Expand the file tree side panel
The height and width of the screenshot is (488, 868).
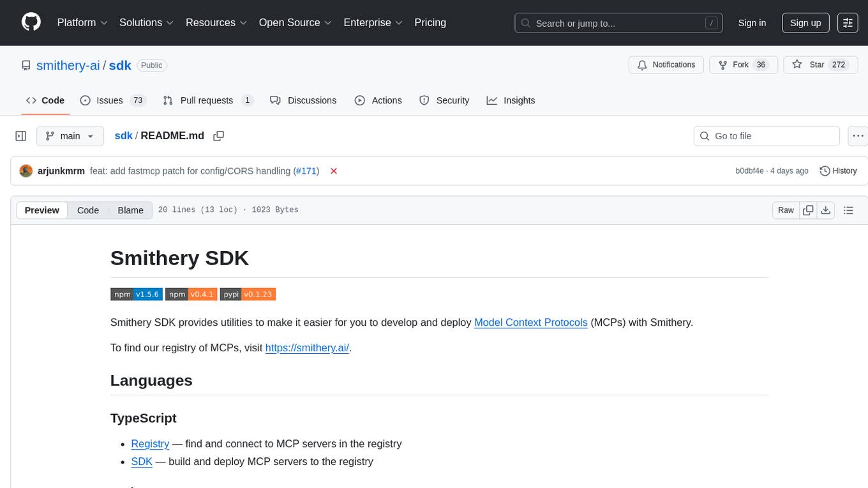(x=21, y=136)
